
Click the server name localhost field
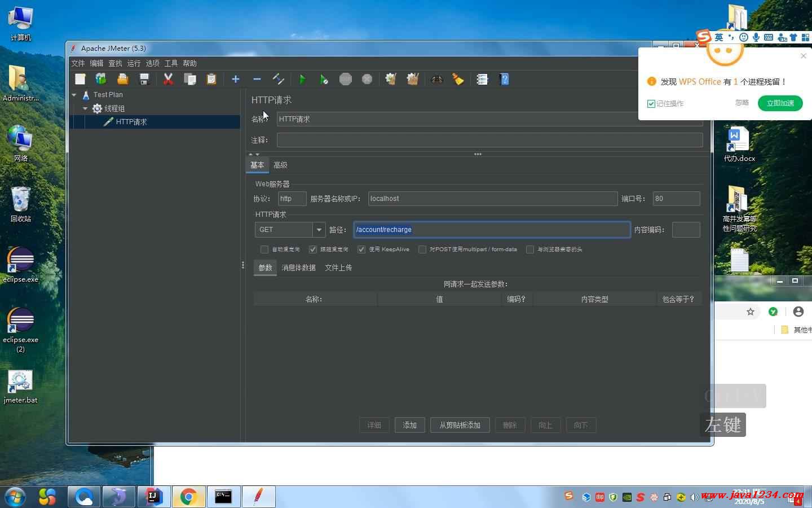pos(493,199)
